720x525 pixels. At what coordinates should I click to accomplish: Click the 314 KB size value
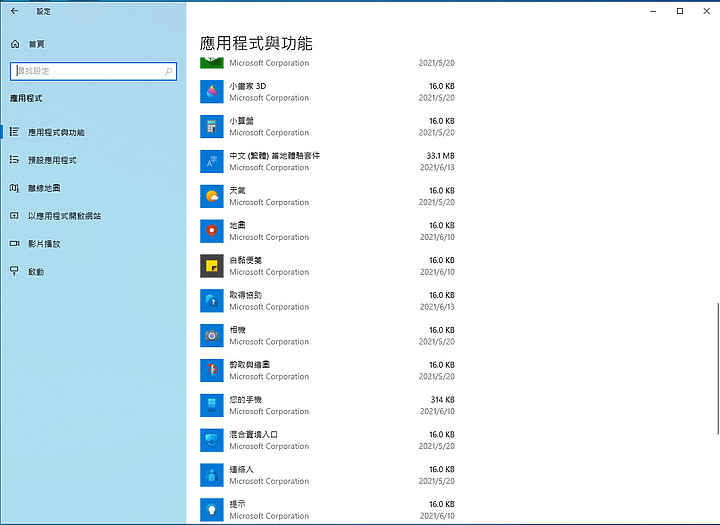point(443,400)
